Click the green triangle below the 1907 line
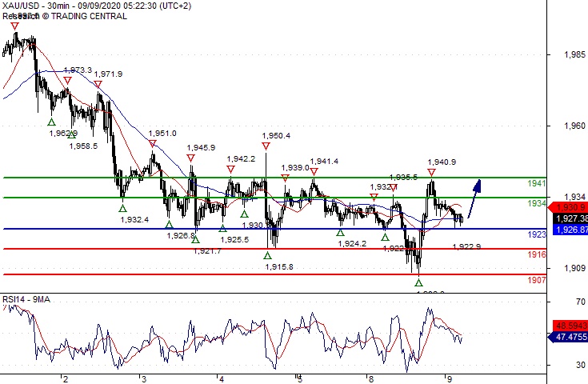The width and height of the screenshot is (588, 384). tap(418, 282)
